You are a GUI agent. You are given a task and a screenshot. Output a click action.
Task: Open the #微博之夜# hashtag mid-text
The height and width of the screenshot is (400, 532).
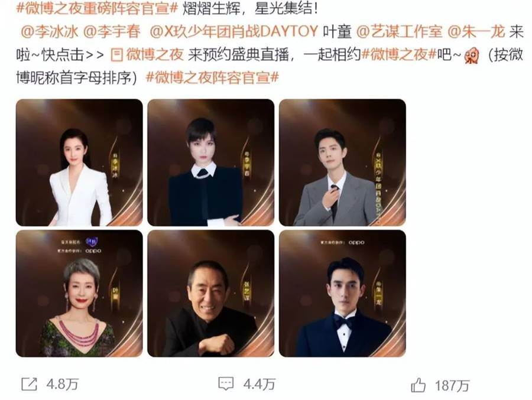pyautogui.click(x=398, y=54)
